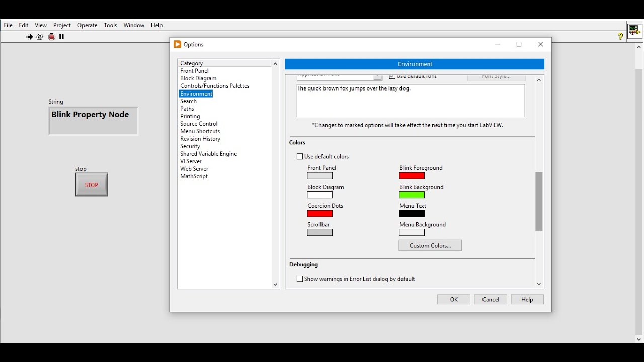The width and height of the screenshot is (644, 362).
Task: Click category list scroll down arrow
Action: tap(275, 285)
